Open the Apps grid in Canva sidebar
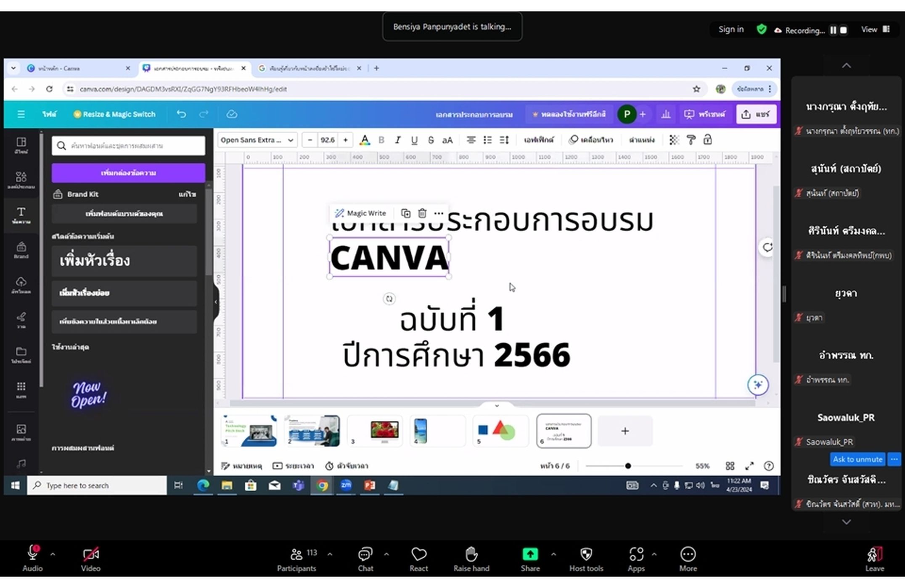The width and height of the screenshot is (905, 588). (21, 390)
